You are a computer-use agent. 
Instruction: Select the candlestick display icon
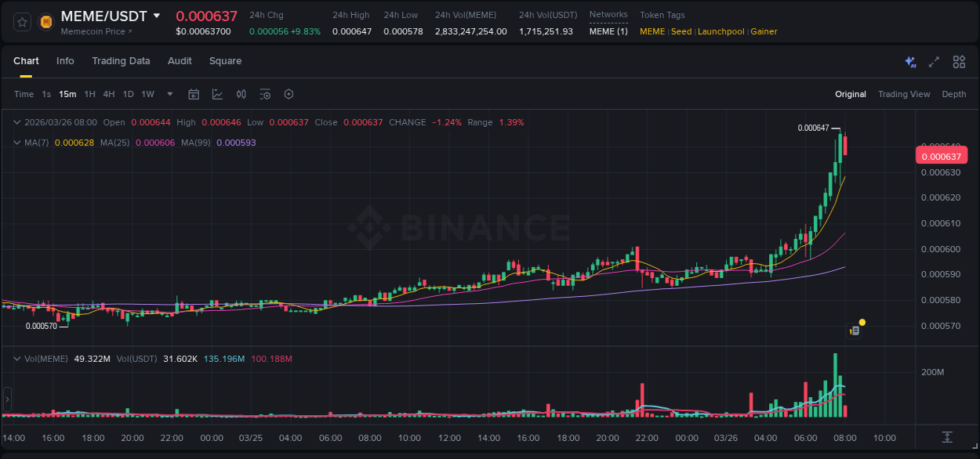point(241,94)
